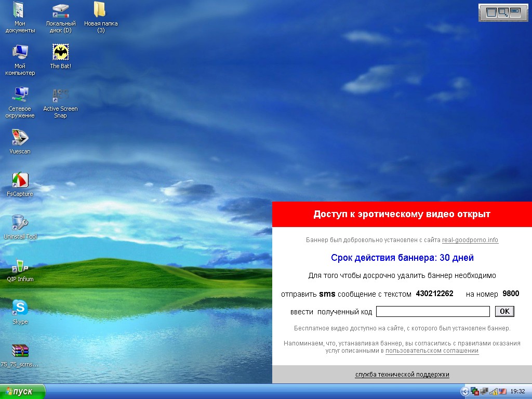532x399 pixels.
Task: Launch QIP Infium messenger icon
Action: (20, 266)
